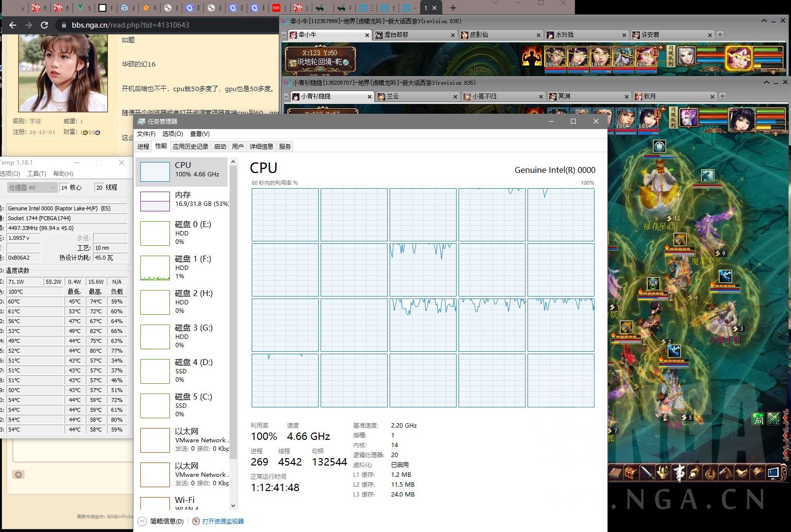Image resolution: width=791 pixels, height=532 pixels.
Task: Click the green 问 quest icon in the game
Action: point(758,419)
